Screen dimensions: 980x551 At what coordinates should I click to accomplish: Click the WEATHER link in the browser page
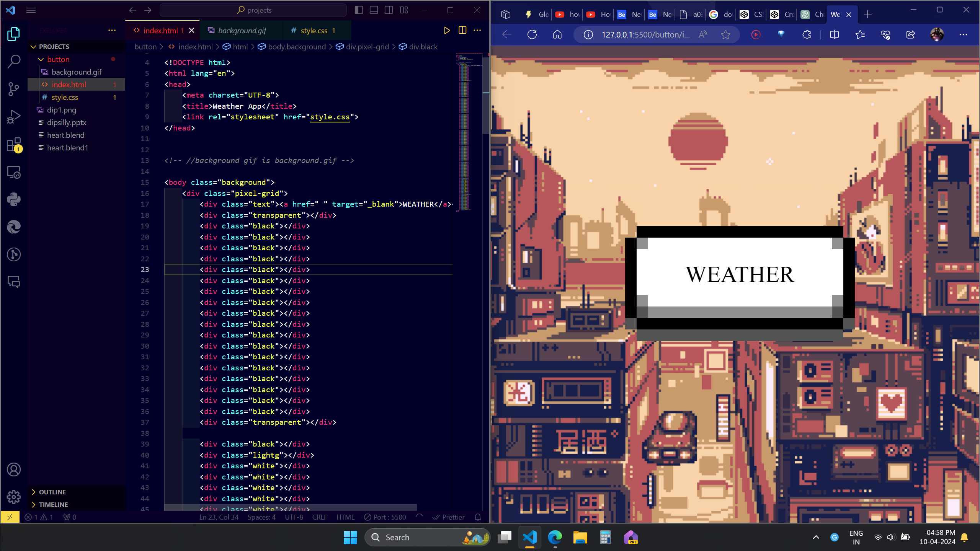(x=740, y=274)
